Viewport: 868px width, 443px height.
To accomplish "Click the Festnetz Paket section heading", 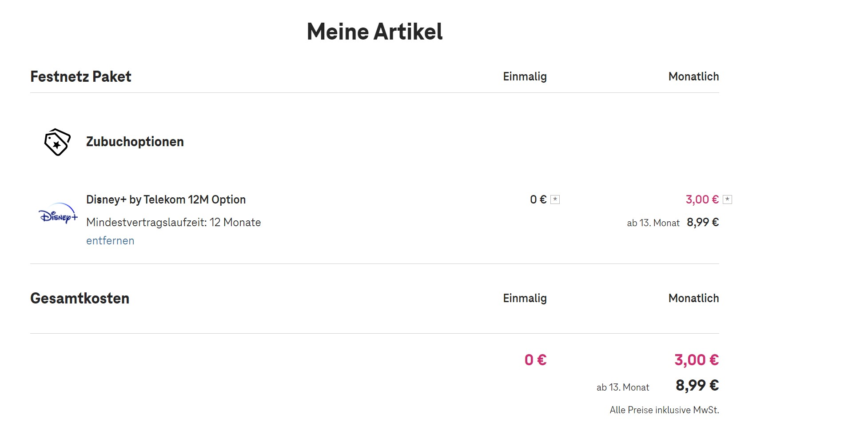I will click(81, 76).
